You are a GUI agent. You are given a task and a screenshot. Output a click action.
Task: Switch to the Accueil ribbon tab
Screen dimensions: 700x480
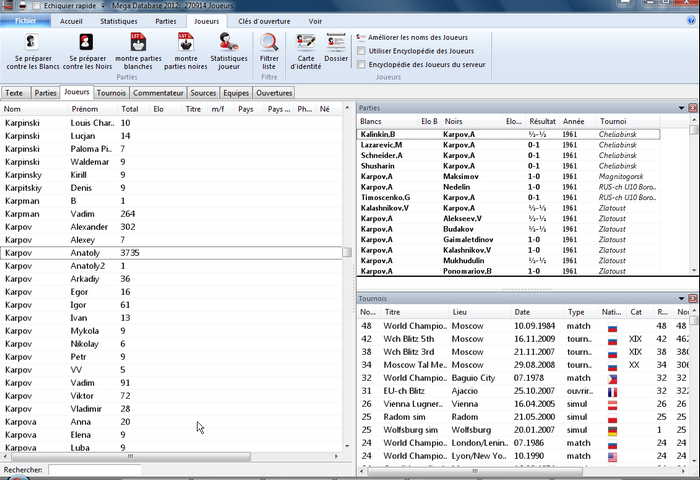pos(71,21)
